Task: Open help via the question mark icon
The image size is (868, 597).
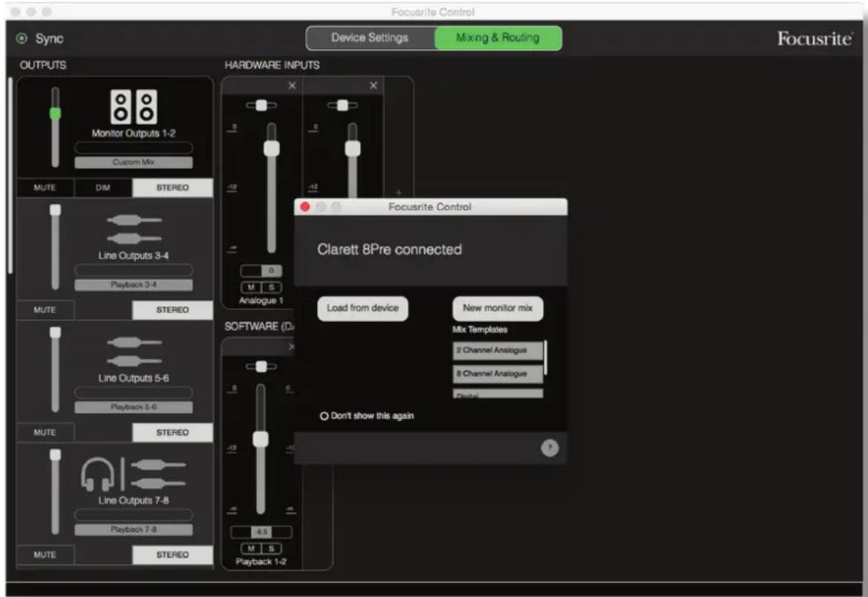Action: tap(549, 448)
